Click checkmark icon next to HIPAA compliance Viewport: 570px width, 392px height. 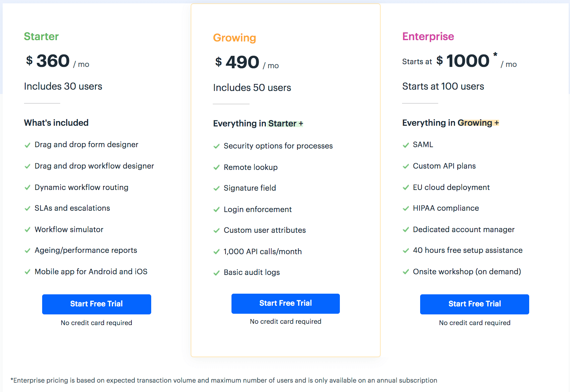coord(406,209)
